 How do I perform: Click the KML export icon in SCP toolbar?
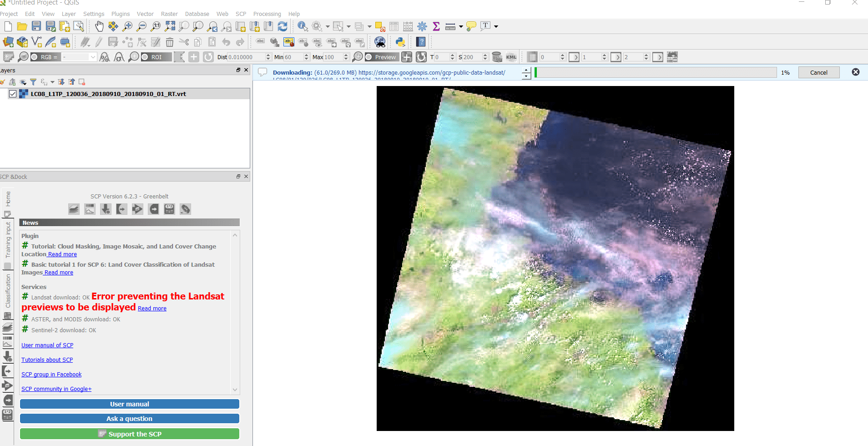(511, 57)
